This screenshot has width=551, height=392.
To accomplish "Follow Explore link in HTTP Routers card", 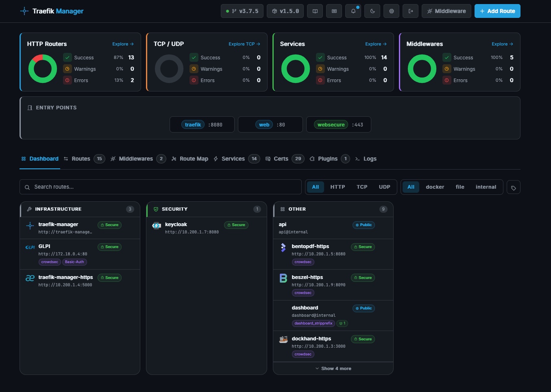I will click(123, 44).
